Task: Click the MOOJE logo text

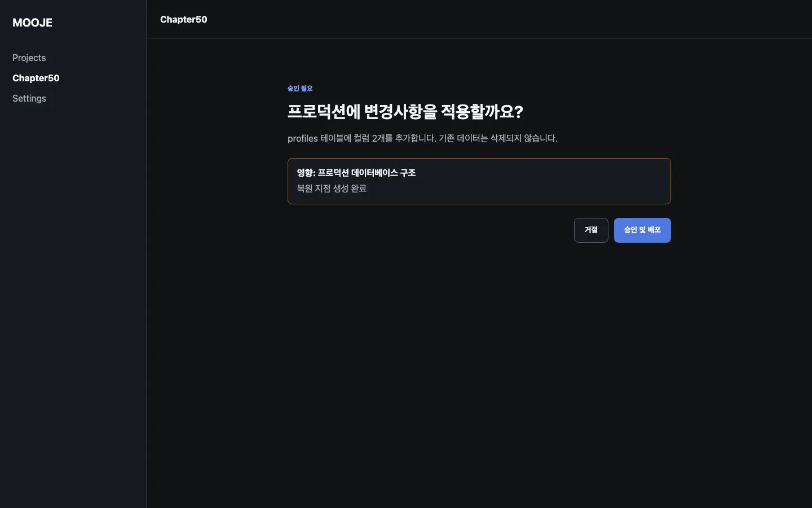Action: 33,23
